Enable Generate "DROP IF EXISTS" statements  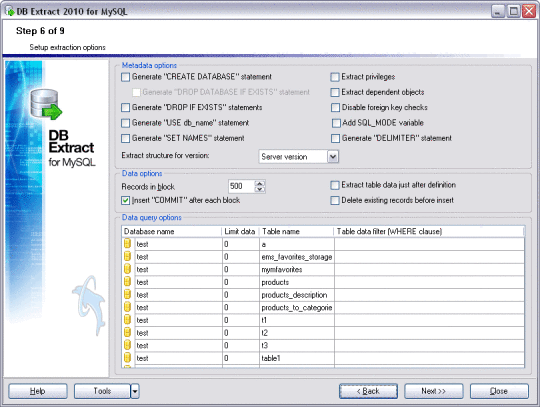(125, 108)
